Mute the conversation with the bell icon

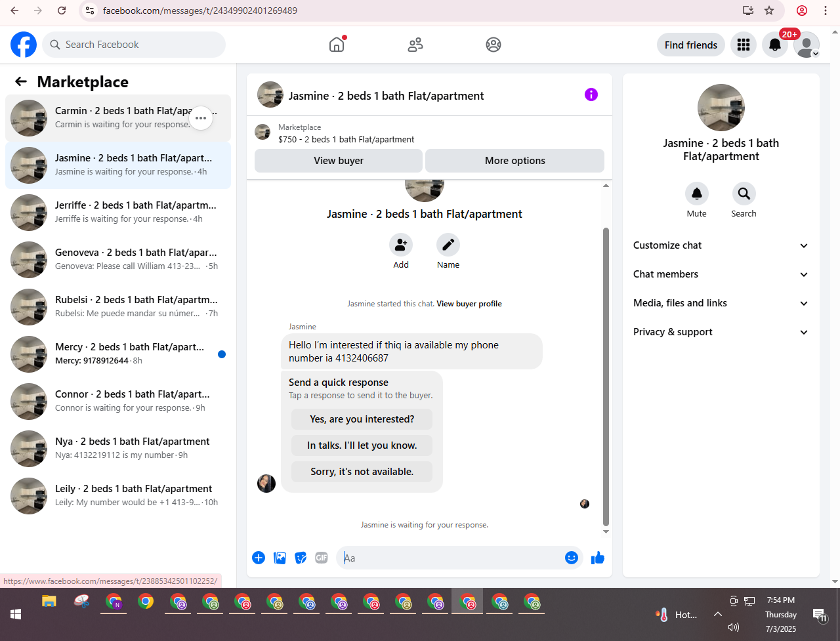coord(697,194)
